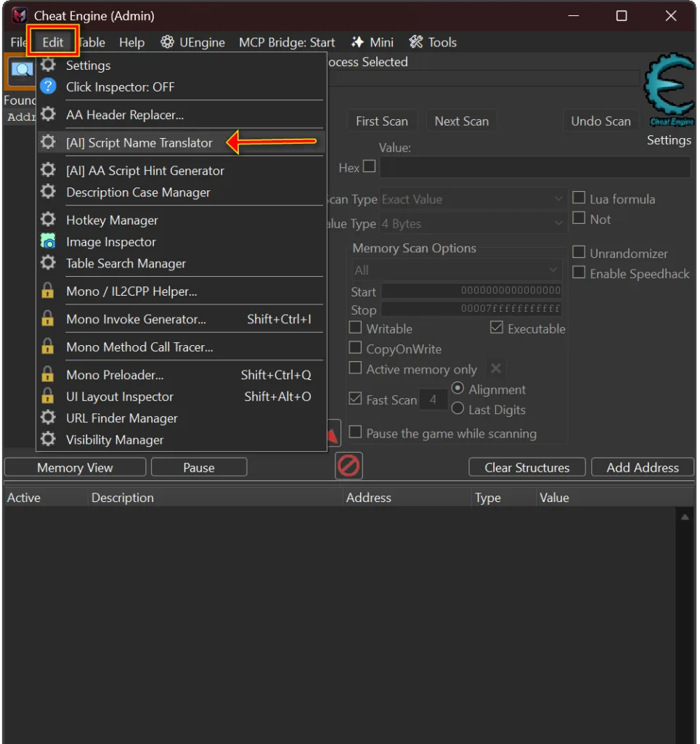The height and width of the screenshot is (744, 700).
Task: Select the Alignment radio button
Action: (457, 388)
